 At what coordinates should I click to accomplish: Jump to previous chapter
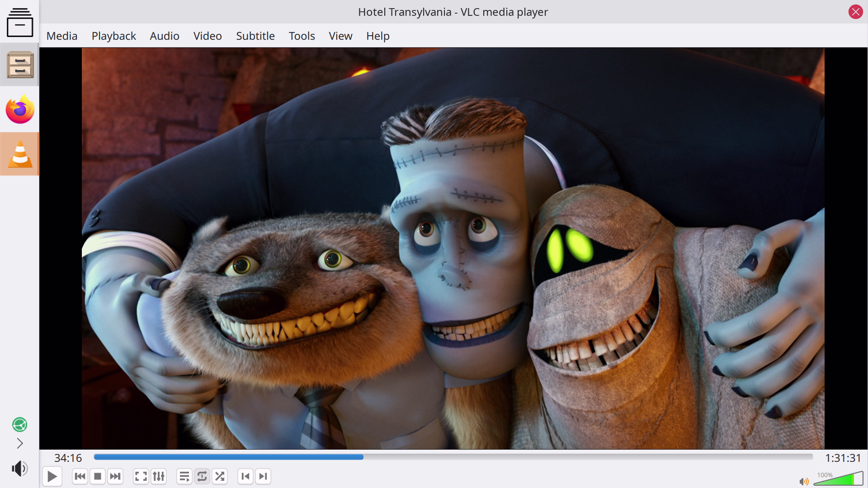coord(245,476)
